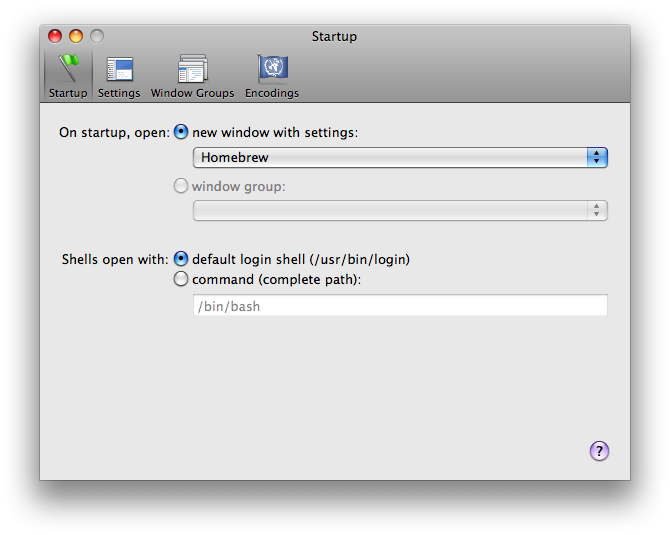Open the window group popup menu
670x535 pixels.
point(400,211)
